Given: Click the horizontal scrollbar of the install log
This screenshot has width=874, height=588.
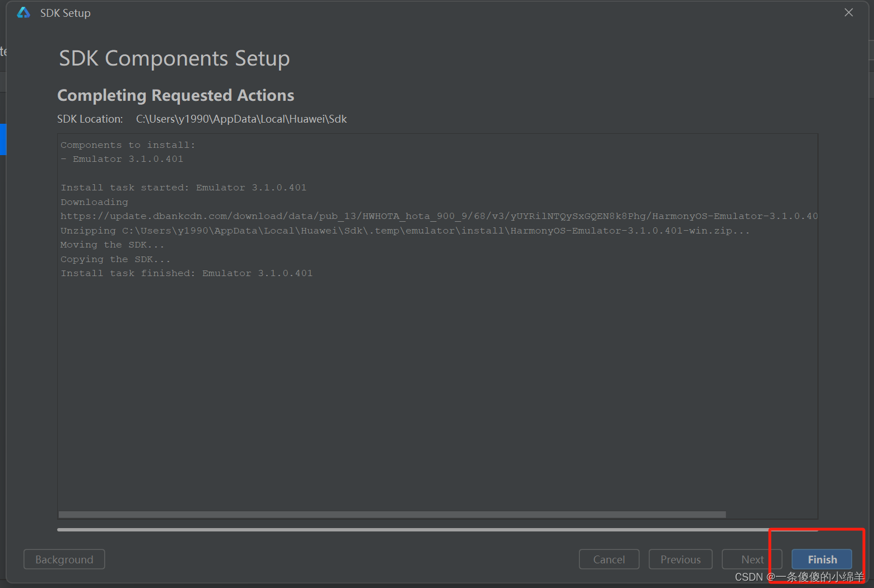Looking at the screenshot, I should (392, 515).
